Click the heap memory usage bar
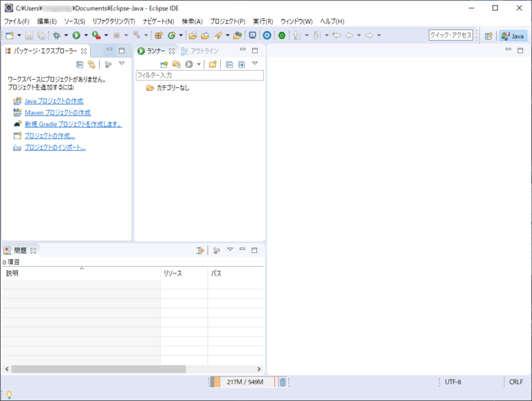The width and height of the screenshot is (532, 401). click(242, 382)
